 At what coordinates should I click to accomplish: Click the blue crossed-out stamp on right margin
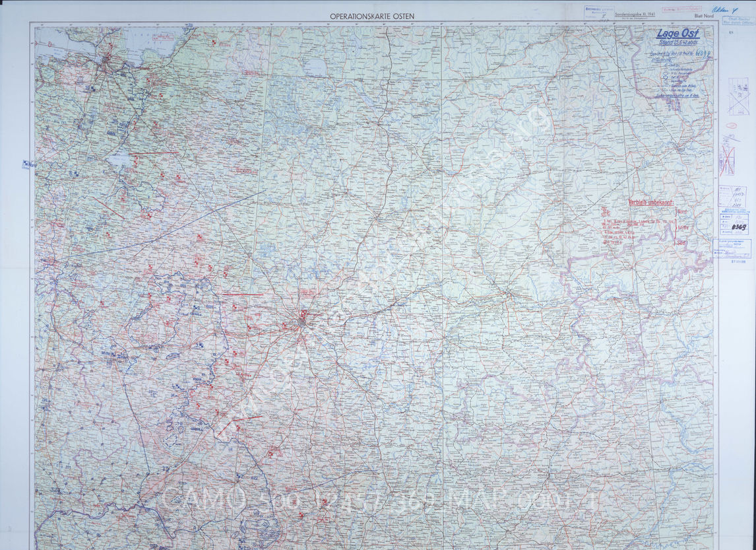(739, 96)
